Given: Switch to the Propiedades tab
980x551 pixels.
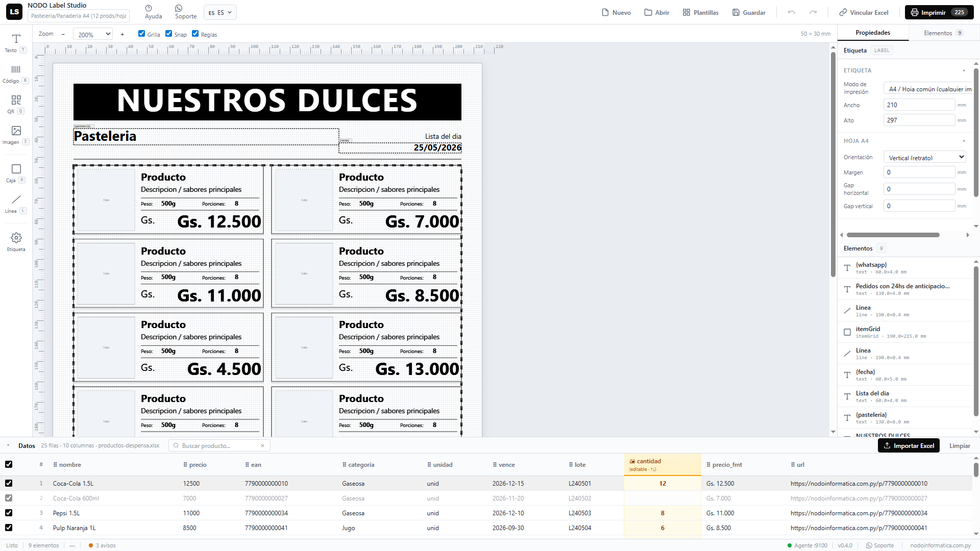Looking at the screenshot, I should pos(873,33).
